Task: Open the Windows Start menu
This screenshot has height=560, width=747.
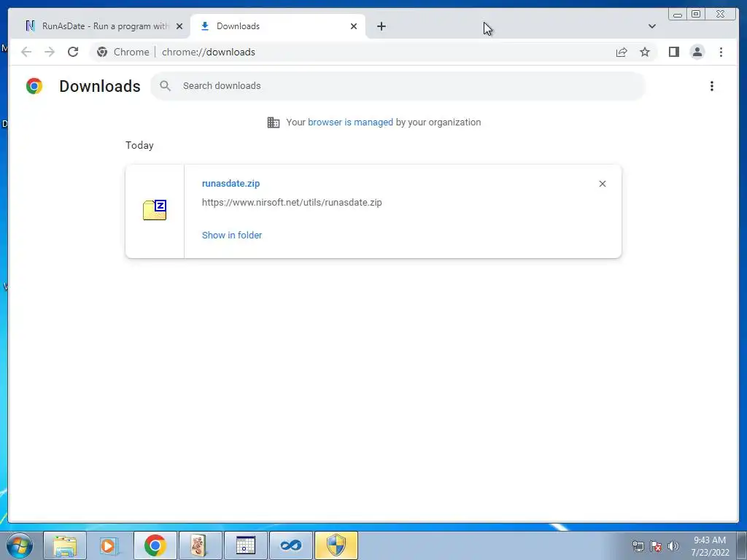Action: tap(20, 545)
